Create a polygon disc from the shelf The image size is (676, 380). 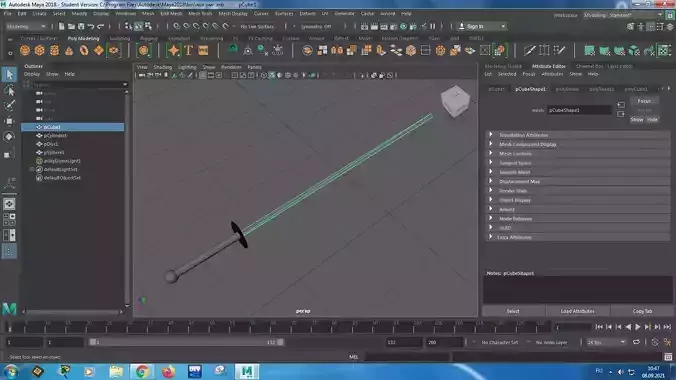(113, 50)
